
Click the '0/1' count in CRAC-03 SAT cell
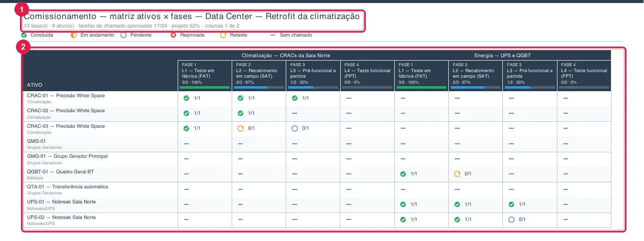[252, 128]
